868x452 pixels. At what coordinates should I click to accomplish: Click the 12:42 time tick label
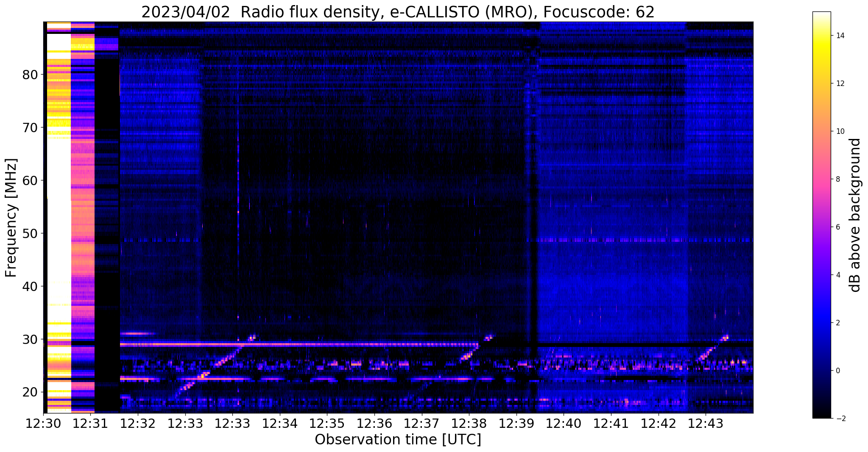tap(658, 423)
